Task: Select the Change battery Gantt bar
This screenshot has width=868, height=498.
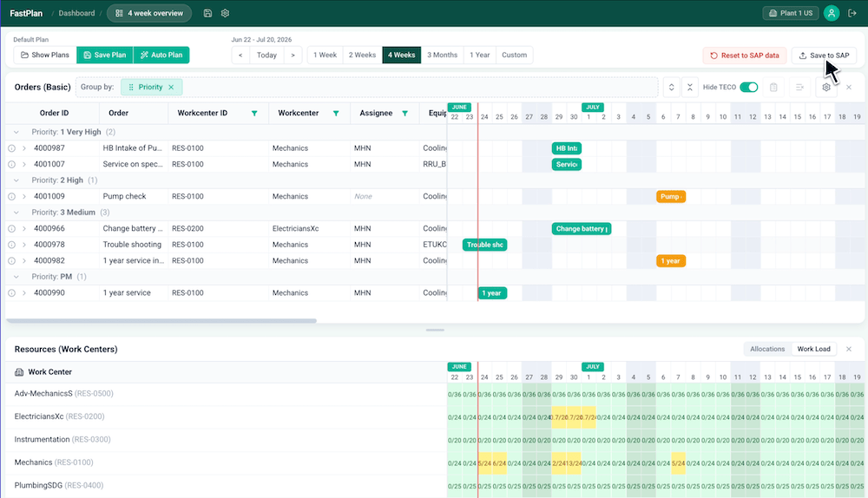Action: (582, 228)
